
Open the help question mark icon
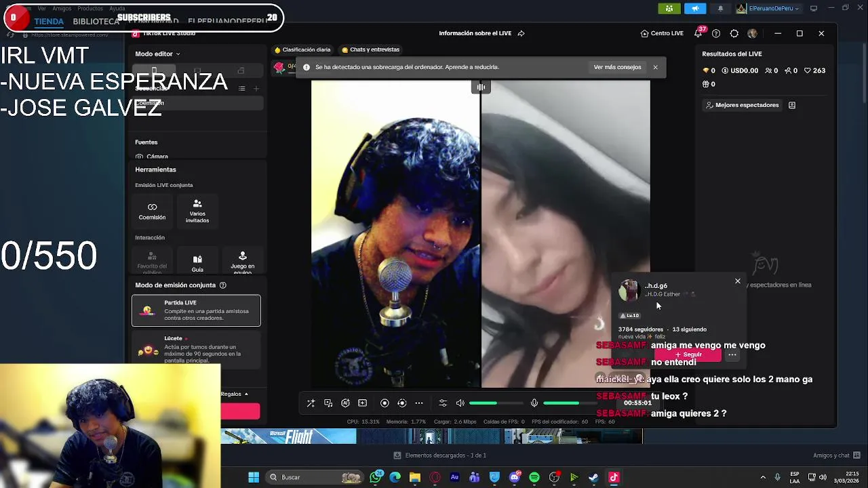tap(716, 33)
